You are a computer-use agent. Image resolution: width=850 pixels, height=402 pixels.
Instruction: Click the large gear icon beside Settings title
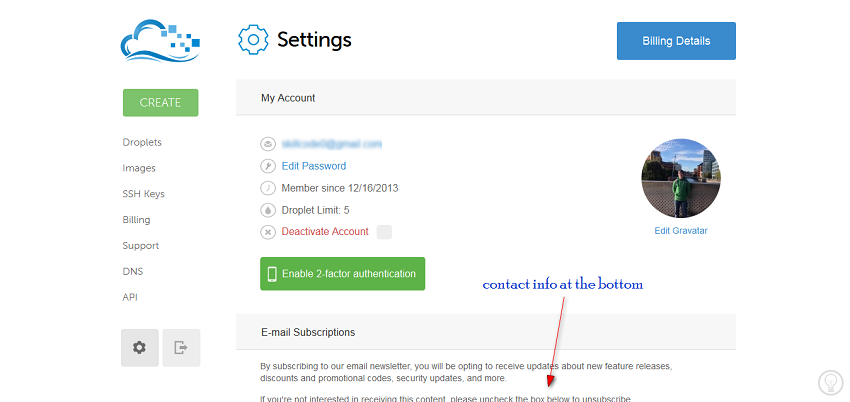point(253,40)
